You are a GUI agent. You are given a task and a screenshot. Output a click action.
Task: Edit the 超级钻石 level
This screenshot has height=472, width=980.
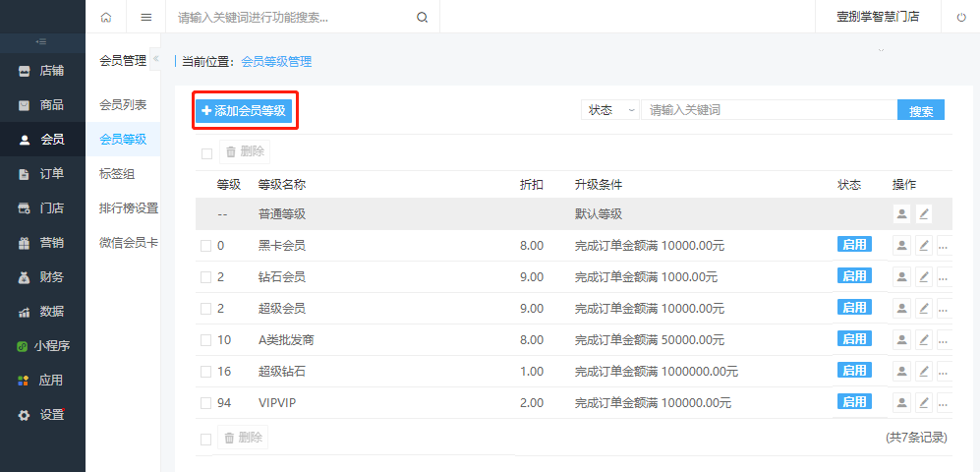coord(924,372)
